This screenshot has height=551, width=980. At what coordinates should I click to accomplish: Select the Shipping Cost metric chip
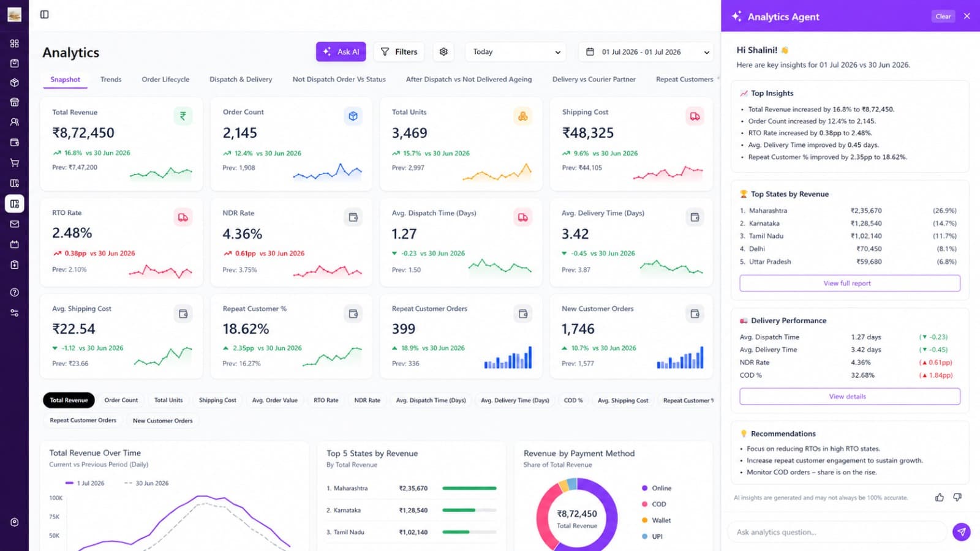(217, 400)
